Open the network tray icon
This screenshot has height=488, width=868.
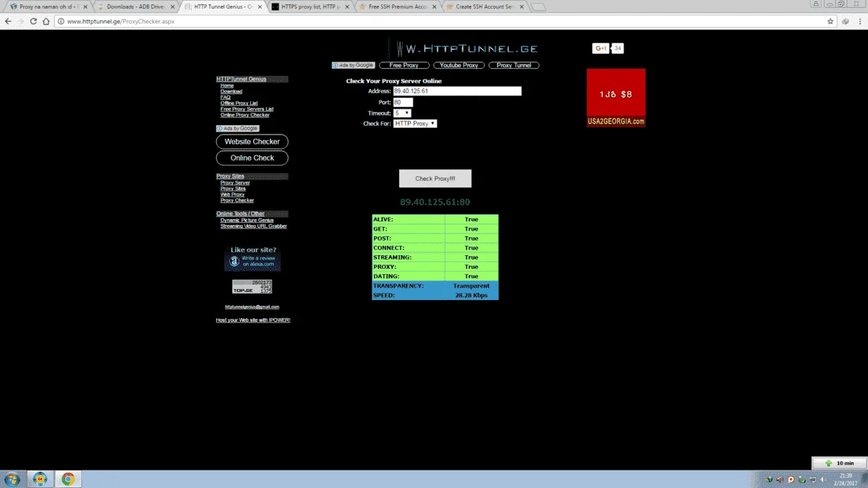(x=812, y=479)
